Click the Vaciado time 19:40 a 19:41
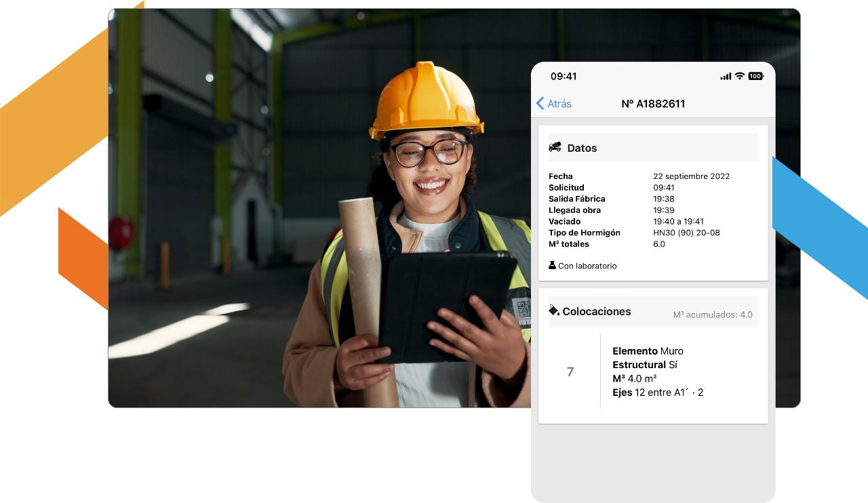868x503 pixels. 678,222
